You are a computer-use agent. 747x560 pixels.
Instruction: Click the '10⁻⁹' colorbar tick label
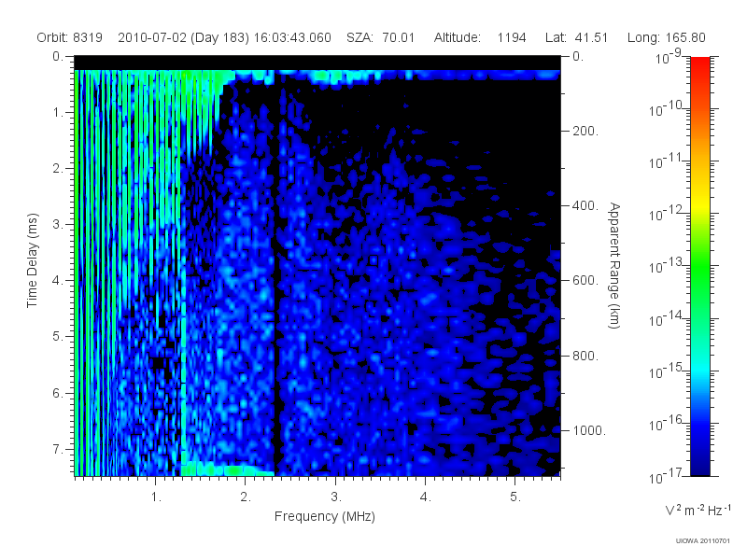tap(669, 57)
